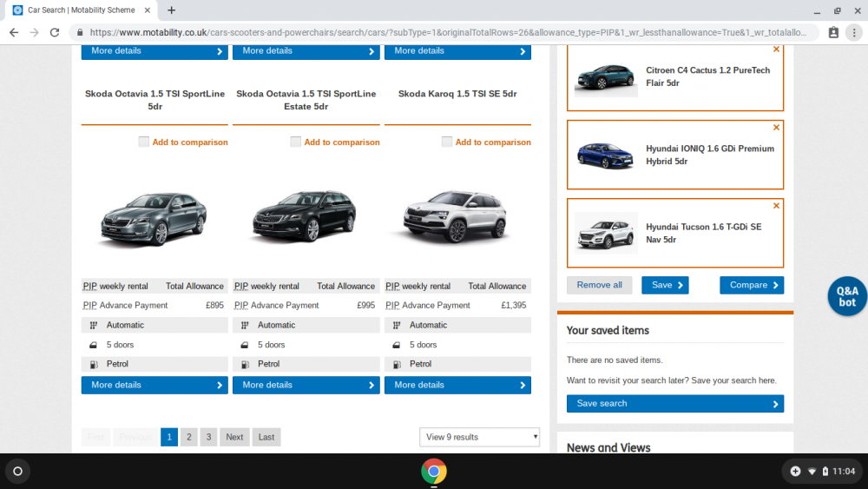Click the battery status icon

tap(825, 472)
